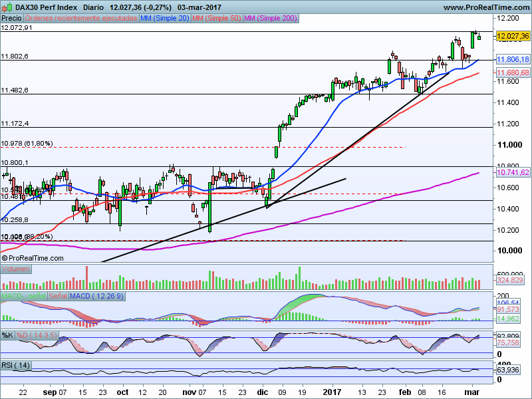Open the MM (Simple 20) indicator label

pos(165,19)
